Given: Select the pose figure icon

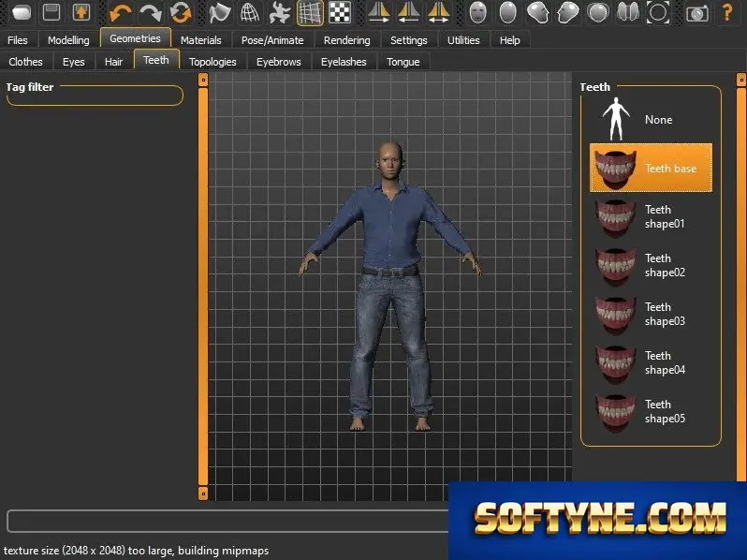Looking at the screenshot, I should pyautogui.click(x=280, y=12).
